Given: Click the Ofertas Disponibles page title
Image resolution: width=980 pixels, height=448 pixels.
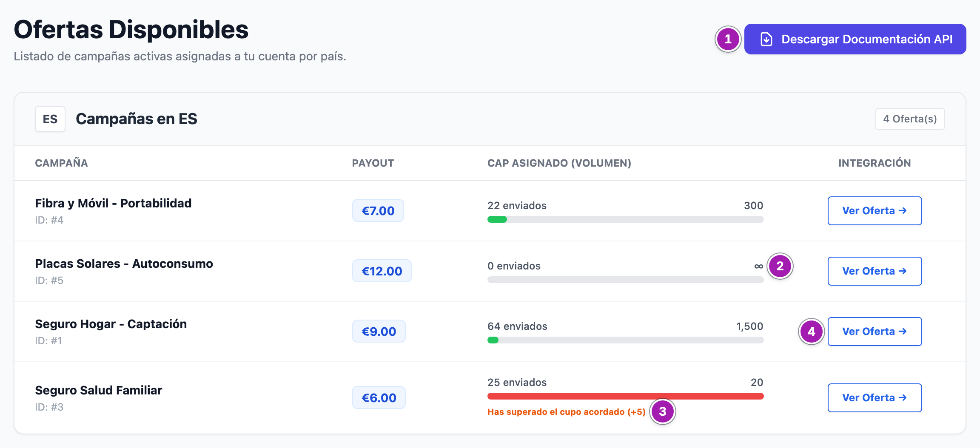Looking at the screenshot, I should coord(131,30).
